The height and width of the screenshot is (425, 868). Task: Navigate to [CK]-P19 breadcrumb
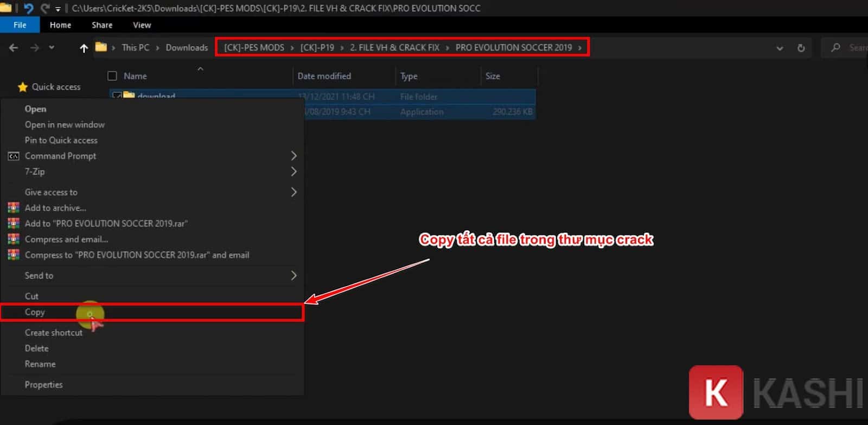317,48
